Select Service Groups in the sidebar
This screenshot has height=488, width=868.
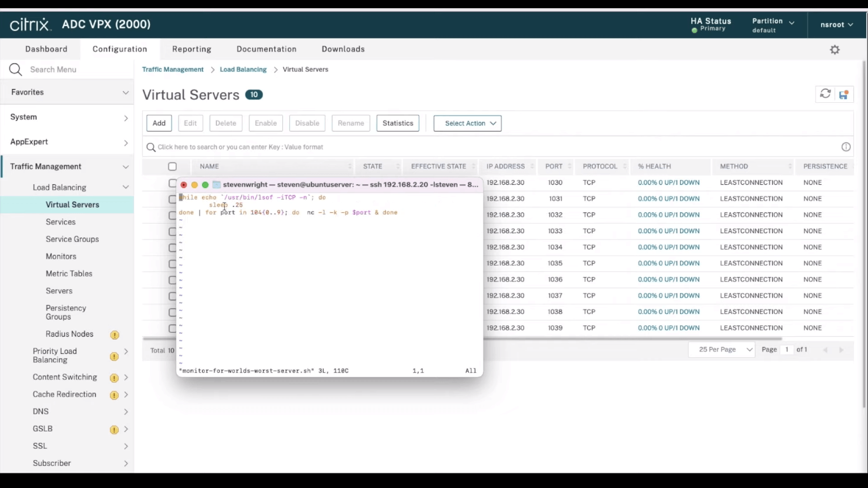72,239
